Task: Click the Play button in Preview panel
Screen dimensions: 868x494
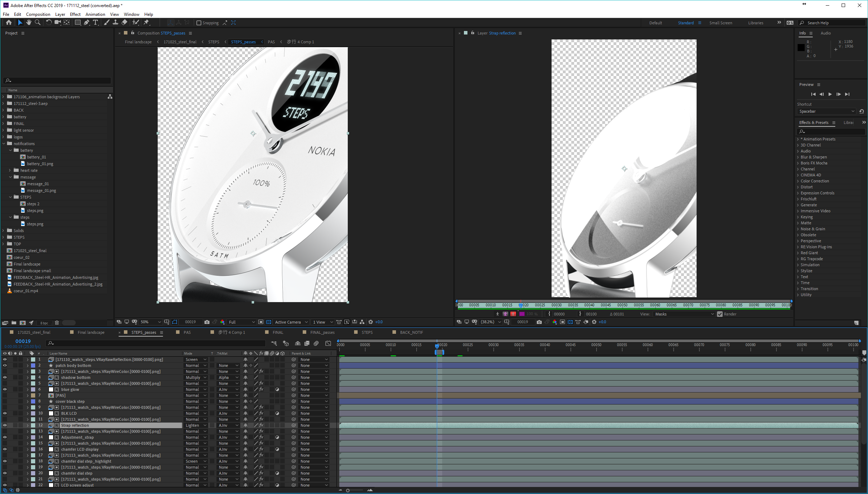Action: click(x=830, y=94)
